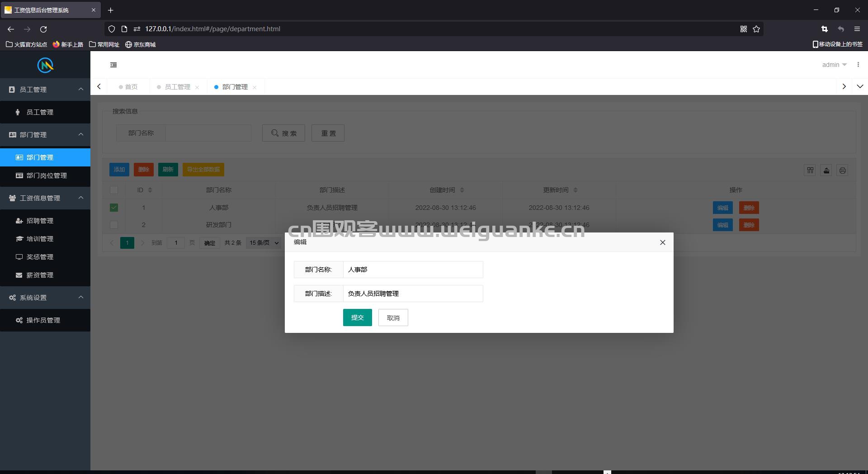This screenshot has width=868, height=474.
Task: Click 导出全部数据 button
Action: (x=203, y=170)
